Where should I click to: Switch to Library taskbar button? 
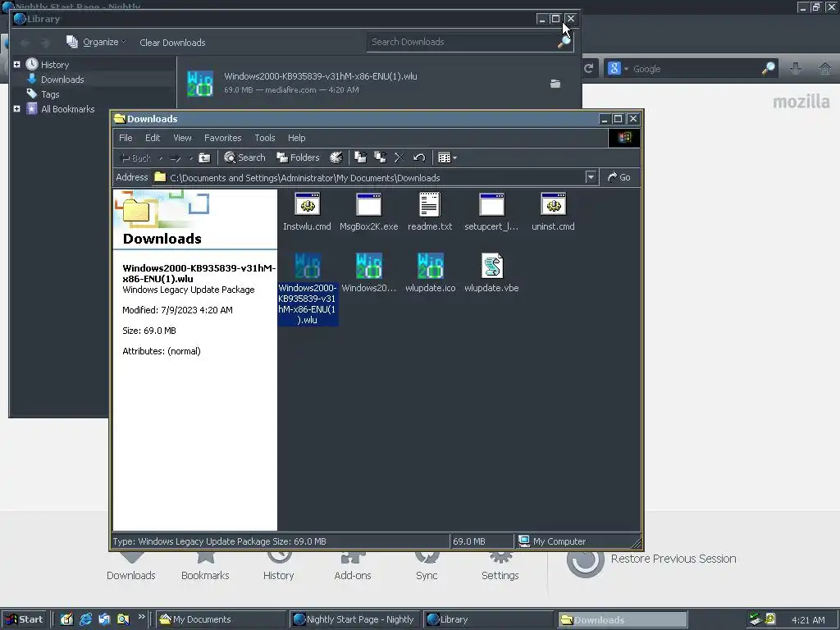point(489,619)
